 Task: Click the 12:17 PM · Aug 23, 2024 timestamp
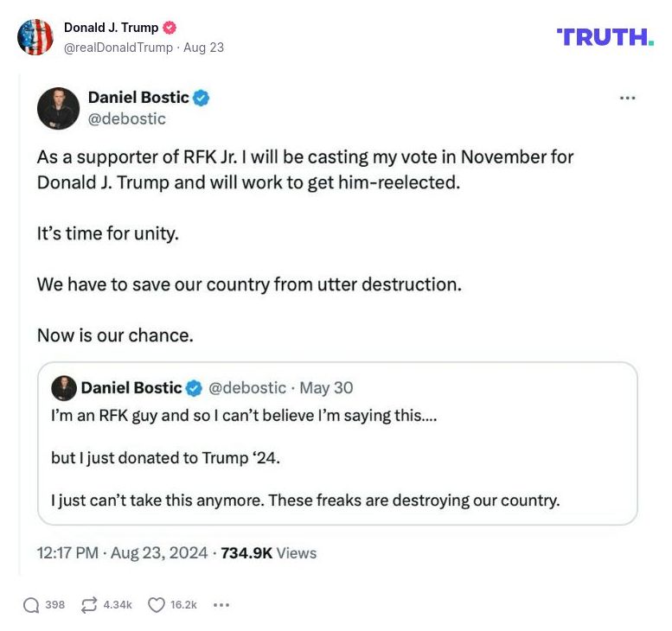pyautogui.click(x=122, y=552)
